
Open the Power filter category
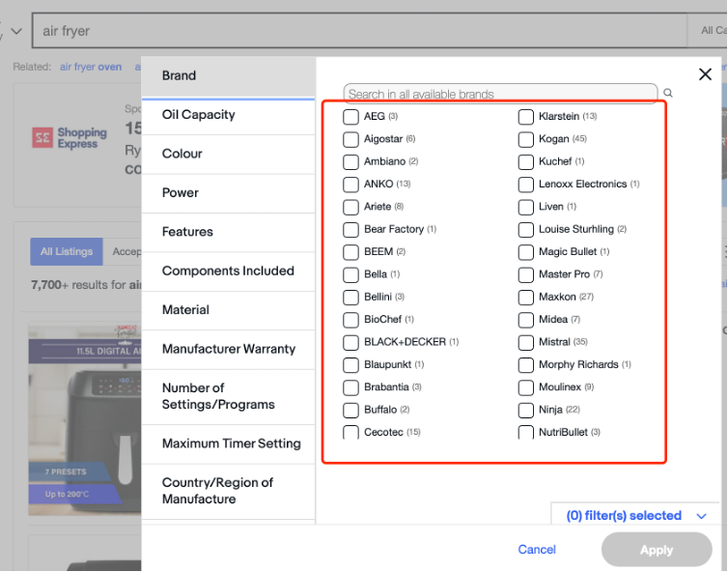(229, 193)
